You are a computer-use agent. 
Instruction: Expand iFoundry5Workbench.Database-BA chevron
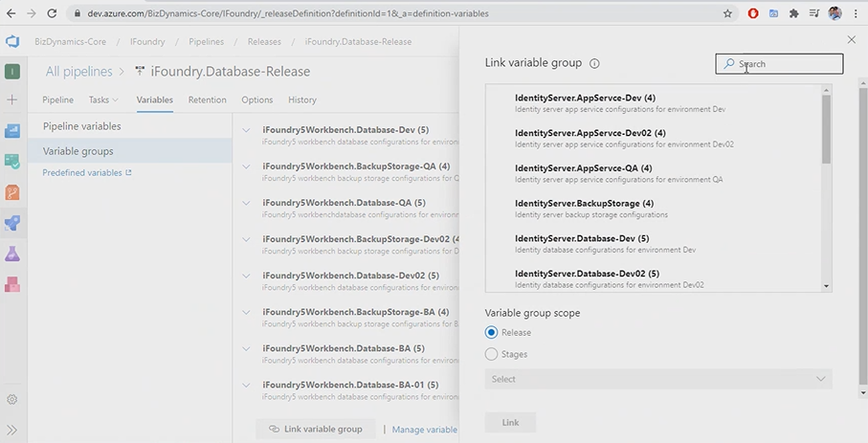click(x=246, y=349)
